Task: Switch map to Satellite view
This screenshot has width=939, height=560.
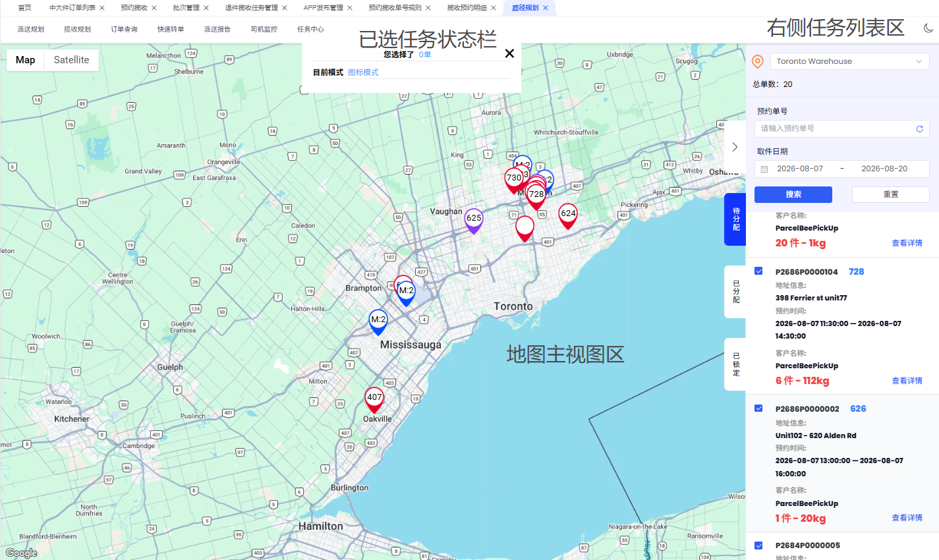Action: coord(71,60)
